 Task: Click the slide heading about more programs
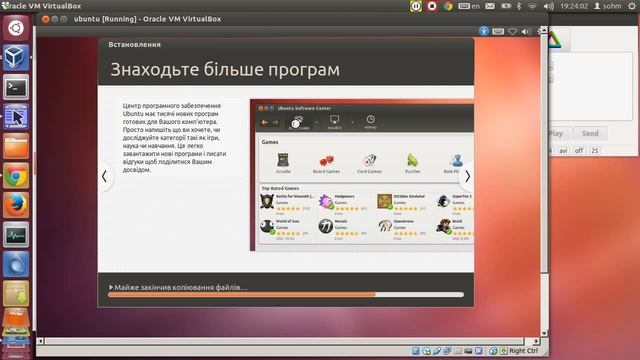pos(225,69)
